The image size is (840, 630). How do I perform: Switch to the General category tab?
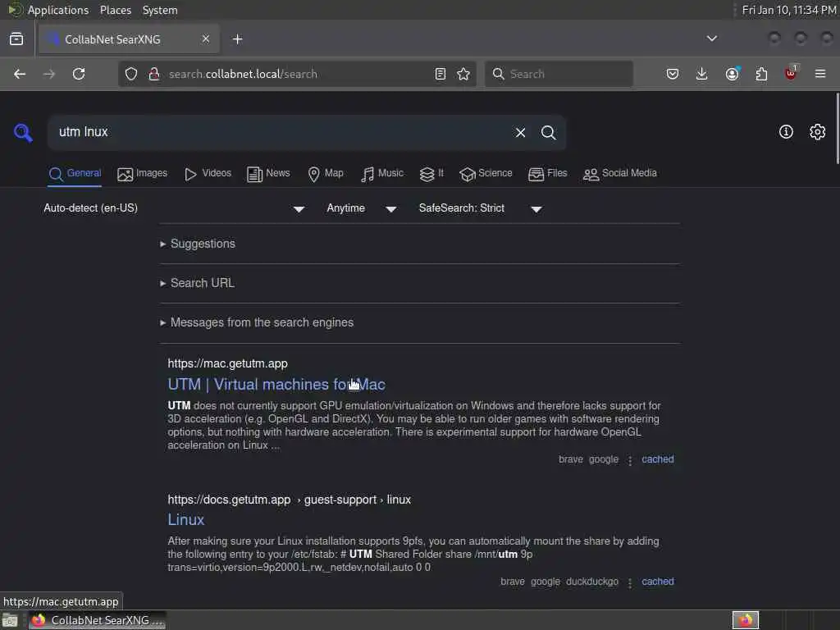75,174
